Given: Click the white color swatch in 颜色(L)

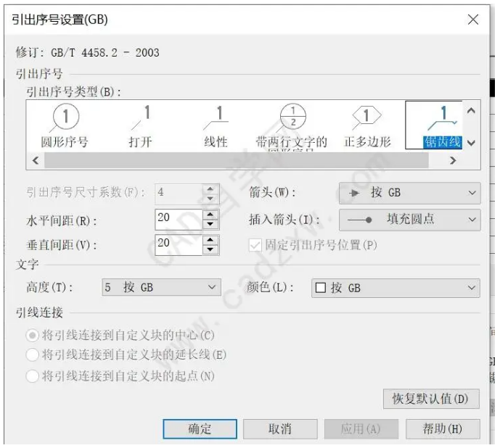Looking at the screenshot, I should [x=320, y=288].
